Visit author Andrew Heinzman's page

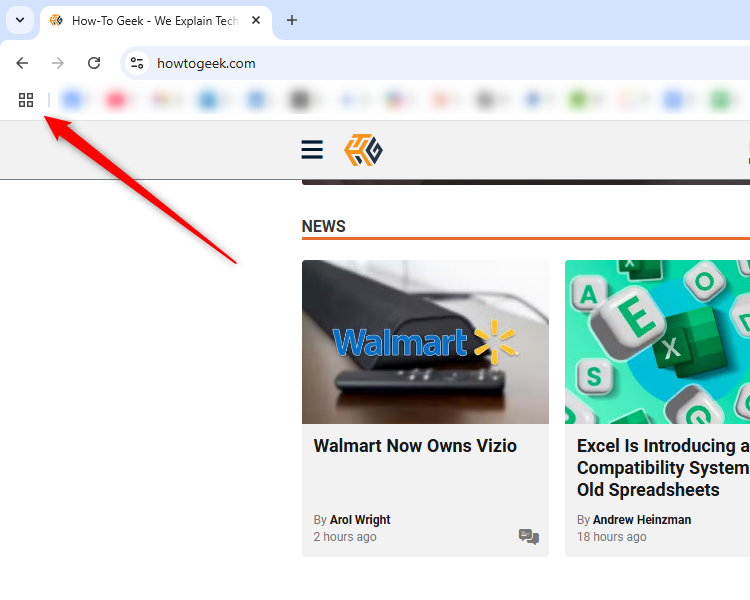(642, 520)
